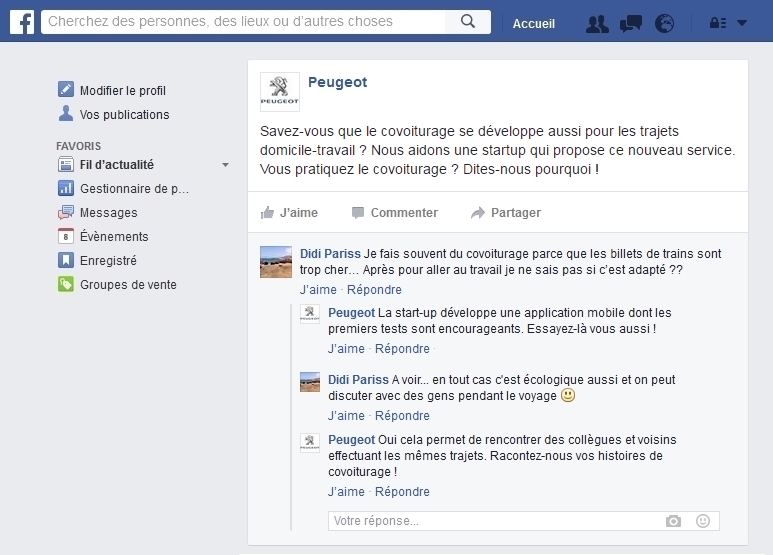Open Gestionnaire de p... sidebar item
Image resolution: width=773 pixels, height=555 pixels.
134,189
